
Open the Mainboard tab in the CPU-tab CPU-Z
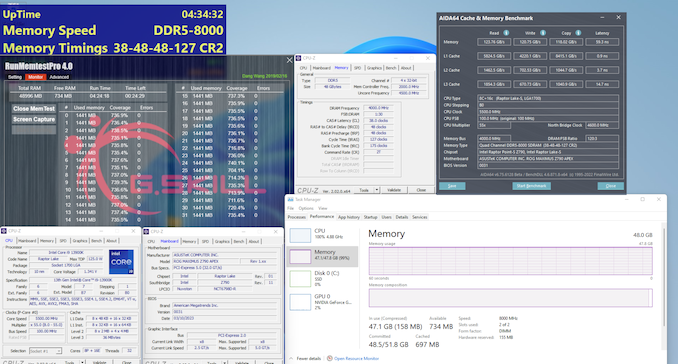[x=27, y=241]
